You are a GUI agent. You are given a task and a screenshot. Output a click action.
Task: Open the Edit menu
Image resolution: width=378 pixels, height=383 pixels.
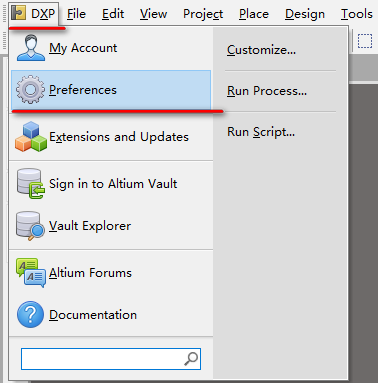(113, 14)
